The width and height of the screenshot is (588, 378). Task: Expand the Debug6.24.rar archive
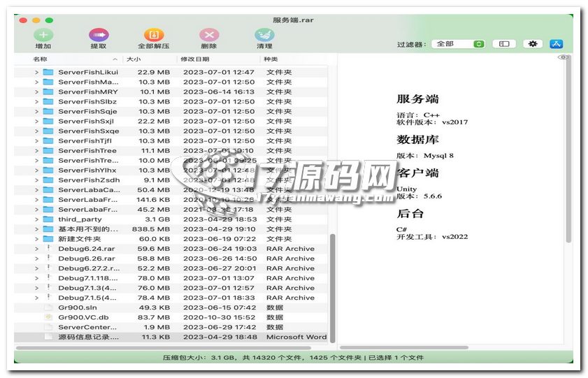coord(37,249)
